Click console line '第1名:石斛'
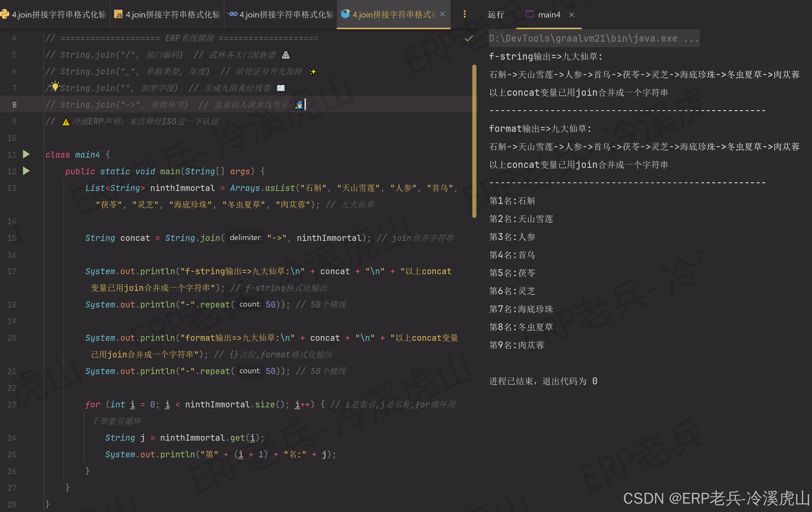The height and width of the screenshot is (512, 812). 512,201
